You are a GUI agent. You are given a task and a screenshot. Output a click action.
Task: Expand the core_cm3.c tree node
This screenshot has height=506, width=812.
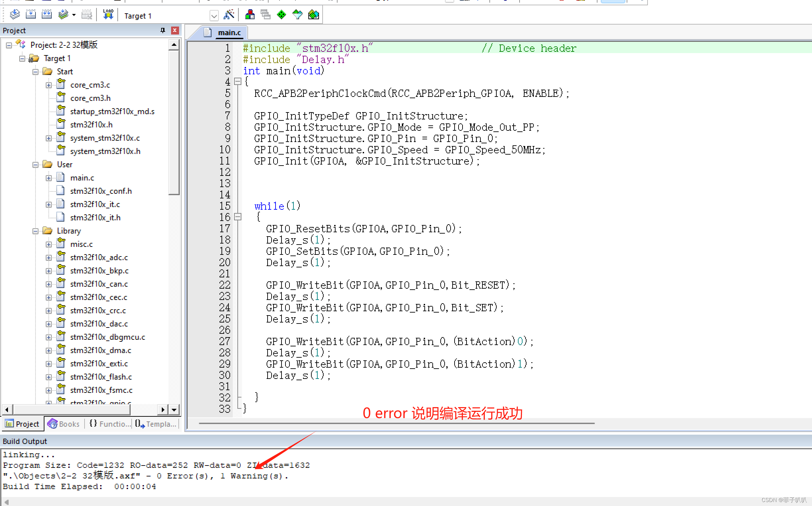[x=49, y=85]
